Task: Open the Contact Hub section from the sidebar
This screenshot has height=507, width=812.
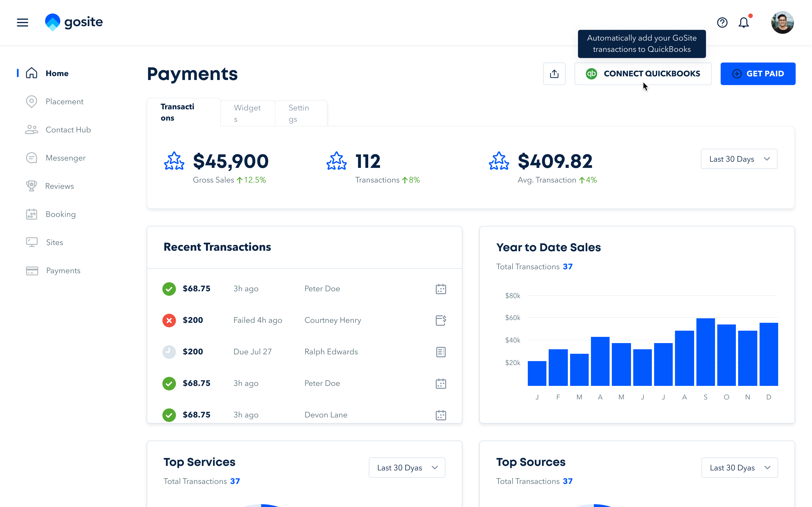Action: [68, 130]
